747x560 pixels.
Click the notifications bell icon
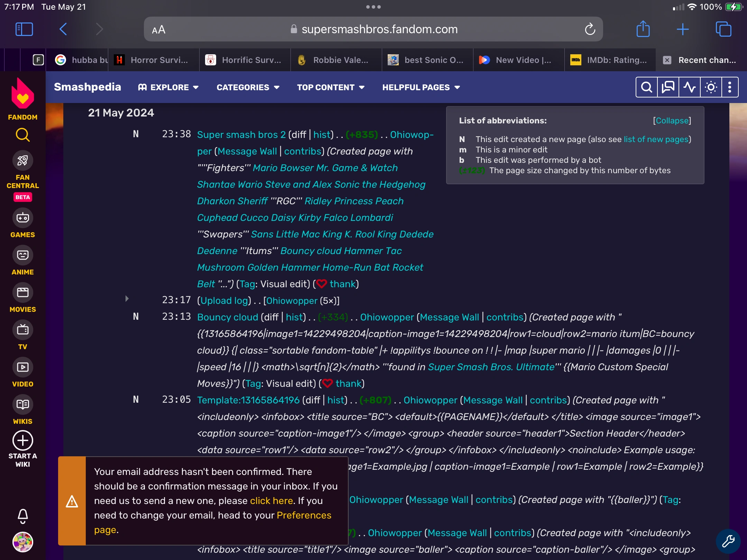click(22, 516)
